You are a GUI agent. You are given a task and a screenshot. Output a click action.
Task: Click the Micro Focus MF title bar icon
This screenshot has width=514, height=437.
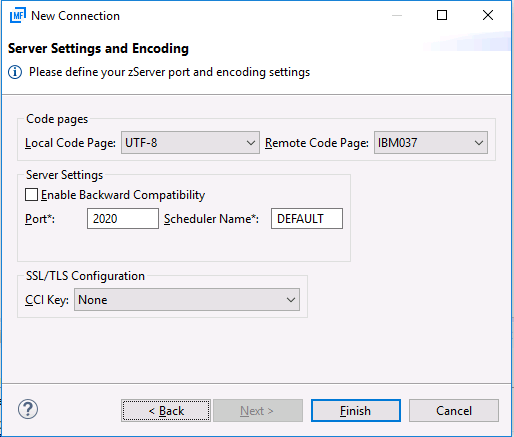18,16
